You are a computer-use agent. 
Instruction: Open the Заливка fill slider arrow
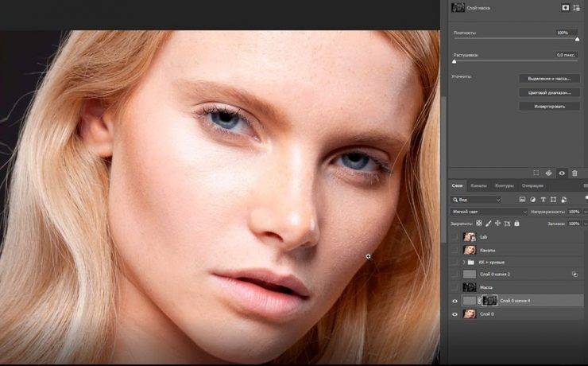click(585, 224)
